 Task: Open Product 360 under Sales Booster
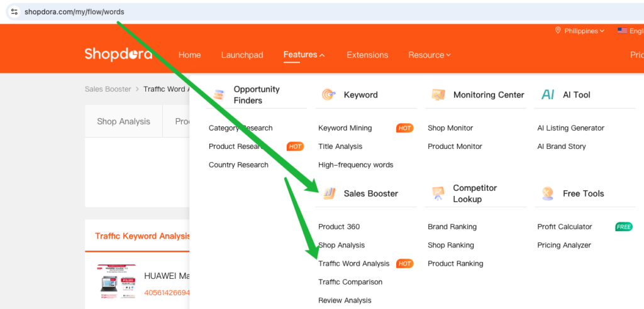[339, 227]
